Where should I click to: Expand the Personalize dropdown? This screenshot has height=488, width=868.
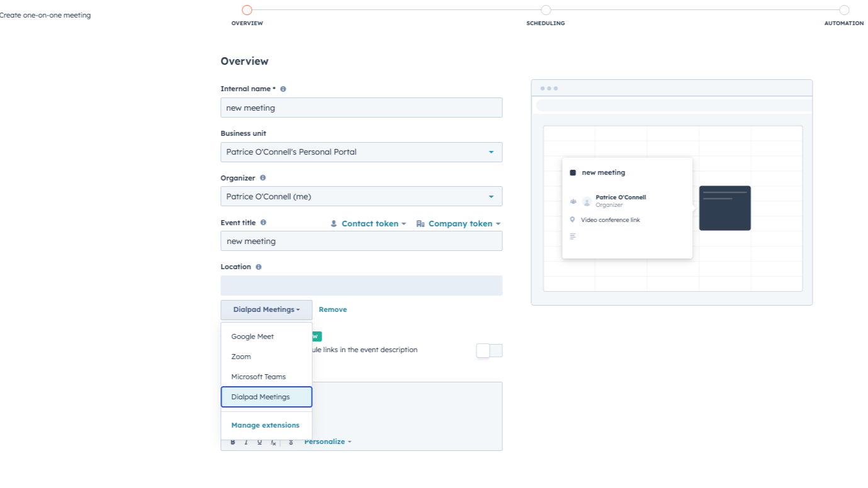[x=327, y=441]
